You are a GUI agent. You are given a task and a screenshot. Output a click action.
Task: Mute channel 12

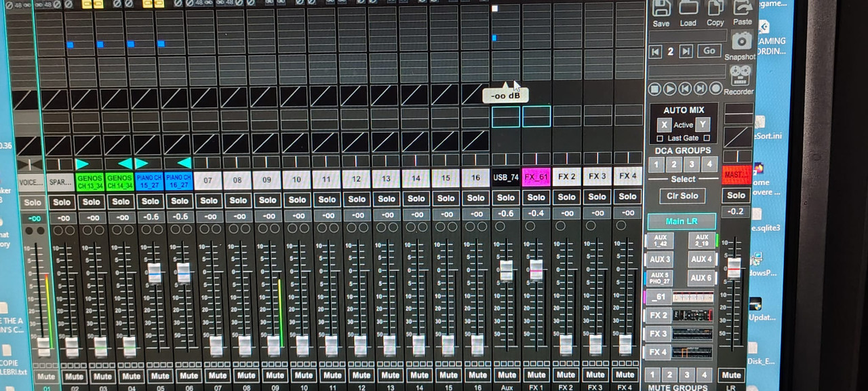pos(361,375)
